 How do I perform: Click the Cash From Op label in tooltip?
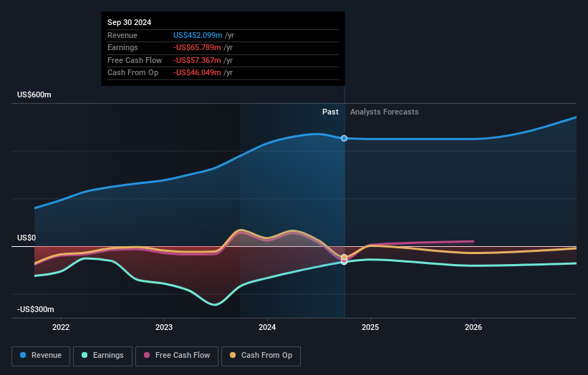[132, 73]
